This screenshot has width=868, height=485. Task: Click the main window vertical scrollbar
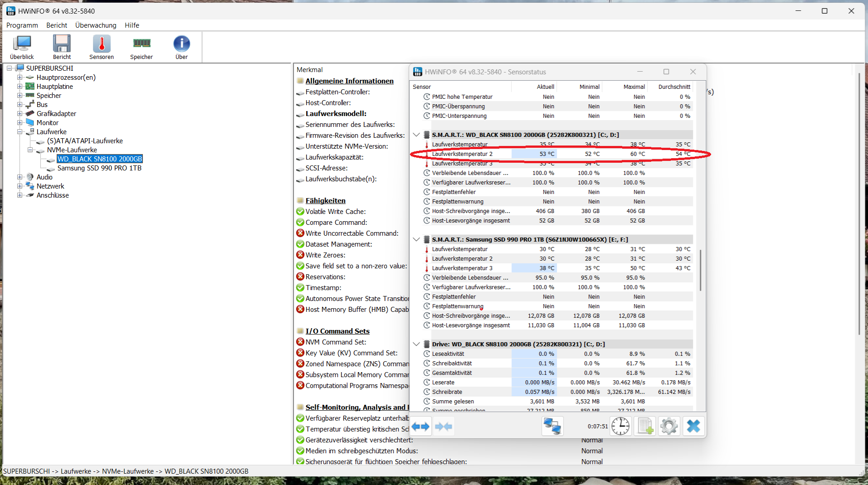pos(859,204)
